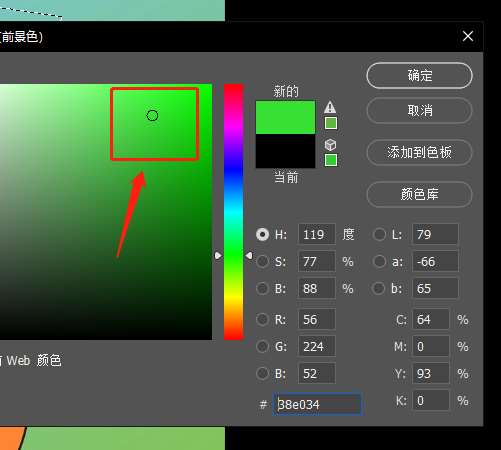Viewport: 501px width, 450px height.
Task: Click the left hue slider arrow
Action: tap(218, 256)
